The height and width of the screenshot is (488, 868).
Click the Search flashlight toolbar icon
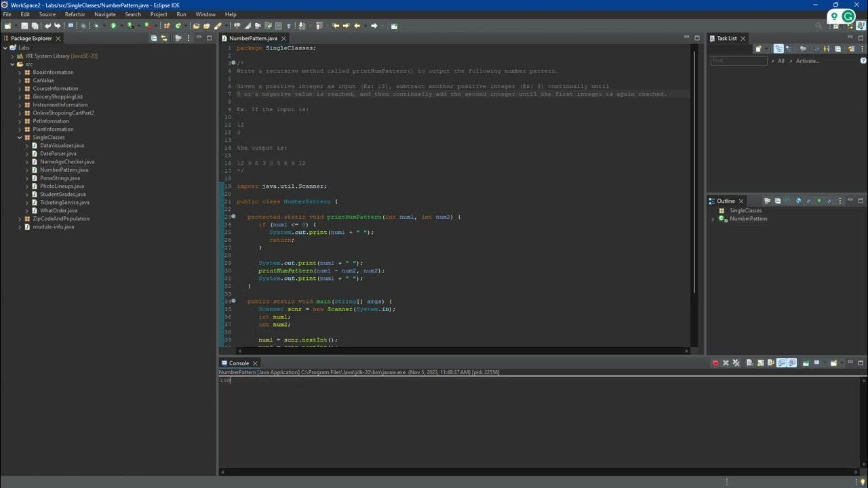pos(217,26)
